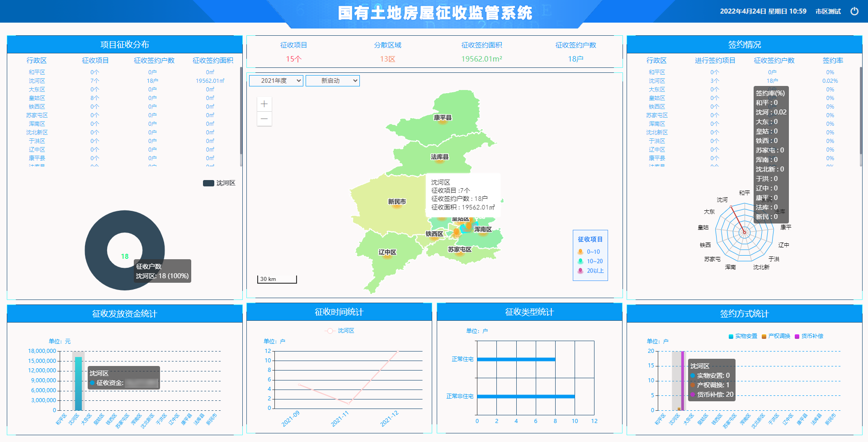
Task: Click the orange 0~10 marker in map legend
Action: pyautogui.click(x=580, y=252)
